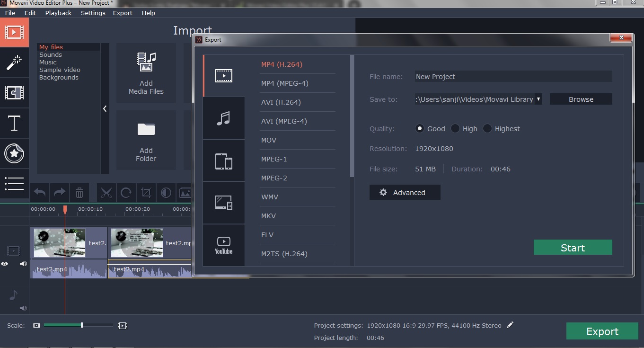Image resolution: width=644 pixels, height=348 pixels.
Task: Select Highest quality radio button
Action: 487,128
